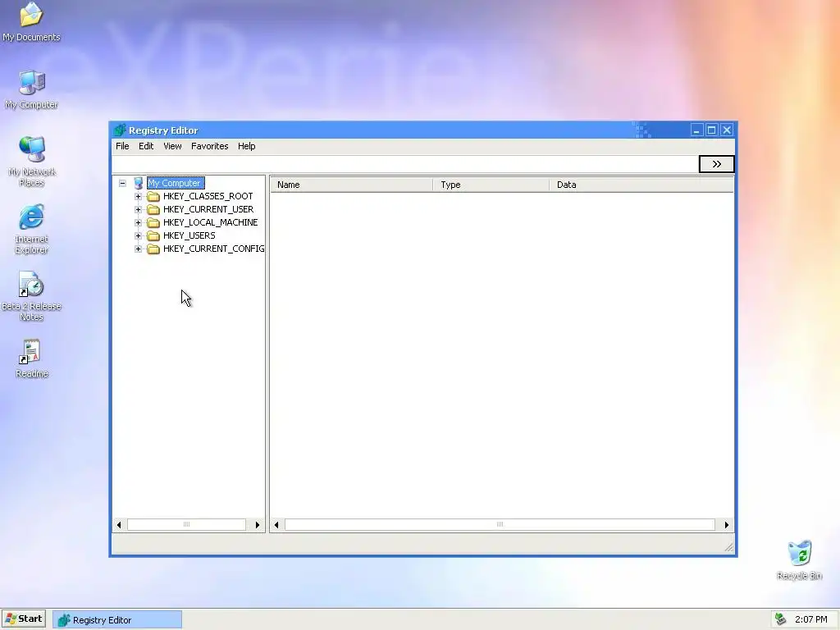
Task: Open the Favorites menu
Action: coord(209,146)
